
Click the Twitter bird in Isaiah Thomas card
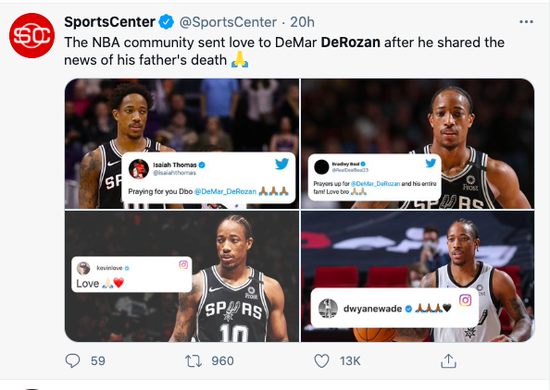point(282,164)
